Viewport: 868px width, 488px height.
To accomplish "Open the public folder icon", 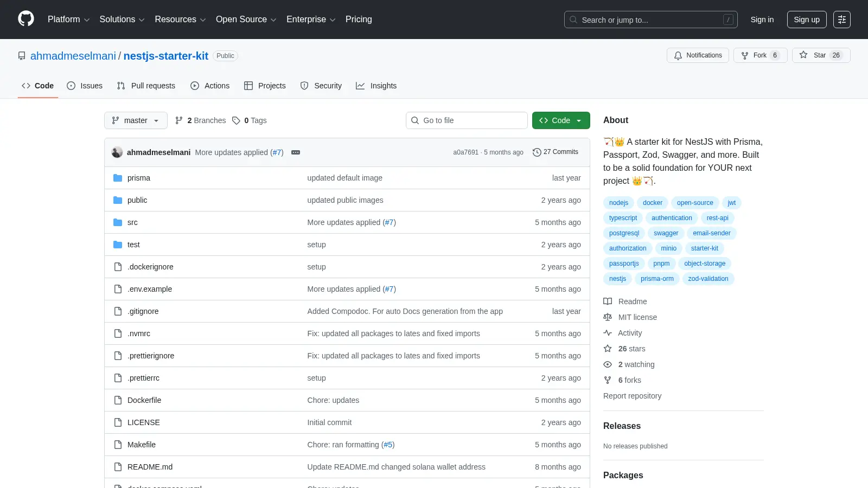I will pyautogui.click(x=118, y=200).
